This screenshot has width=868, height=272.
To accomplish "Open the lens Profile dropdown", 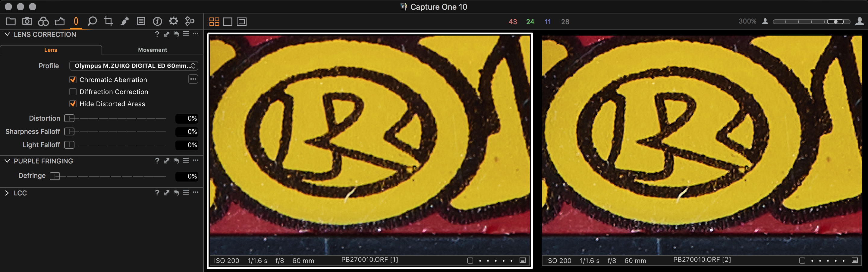I will click(134, 66).
